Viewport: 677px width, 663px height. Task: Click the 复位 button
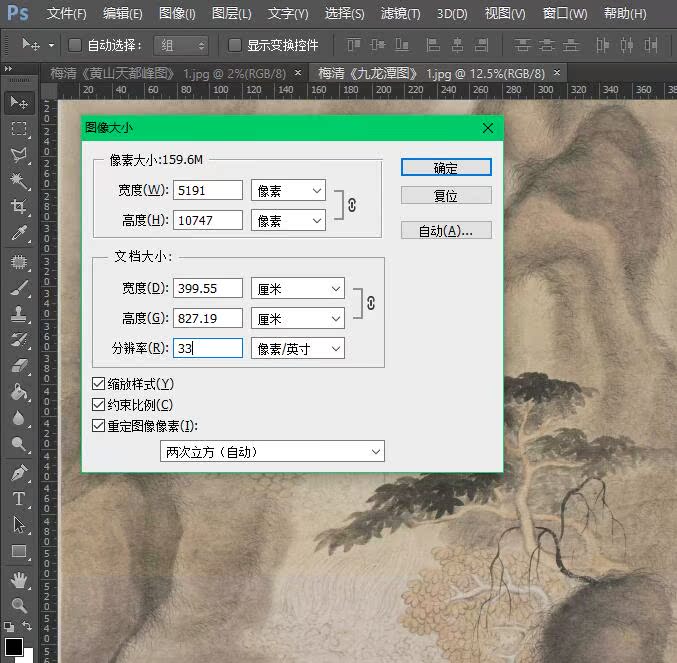(446, 196)
